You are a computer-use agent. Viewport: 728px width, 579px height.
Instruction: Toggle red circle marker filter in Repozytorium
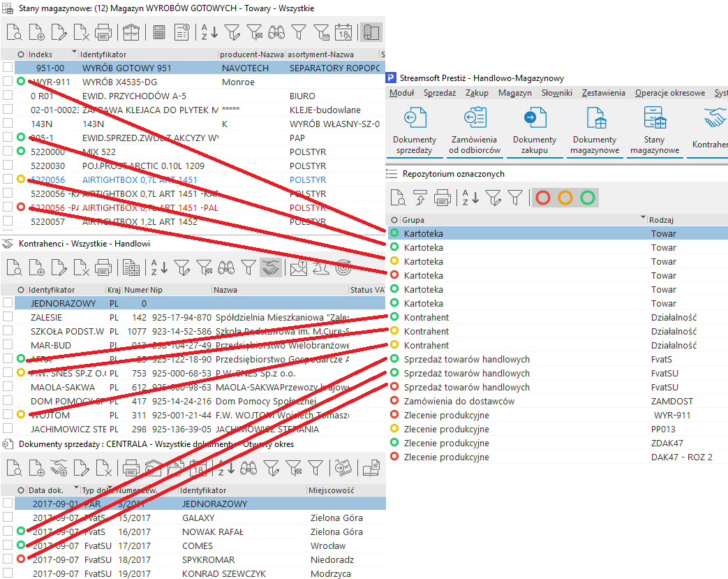click(x=543, y=198)
